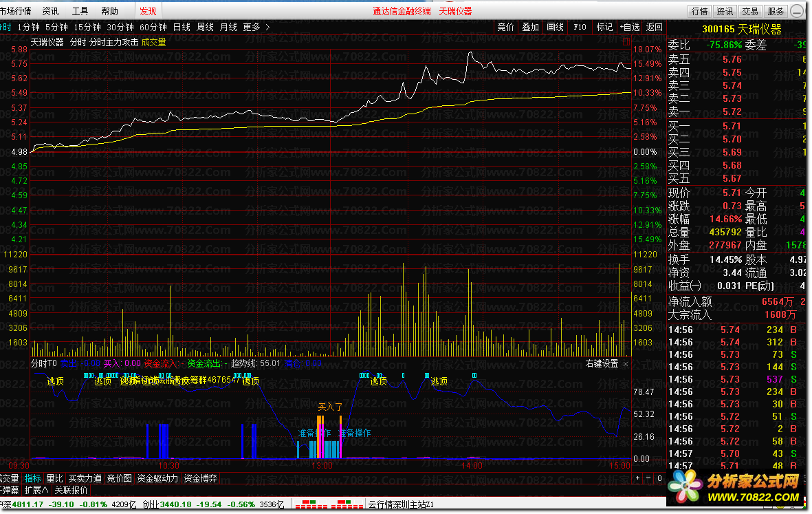Expand the 扩展∧ panel option
This screenshot has width=812, height=514.
(x=36, y=490)
